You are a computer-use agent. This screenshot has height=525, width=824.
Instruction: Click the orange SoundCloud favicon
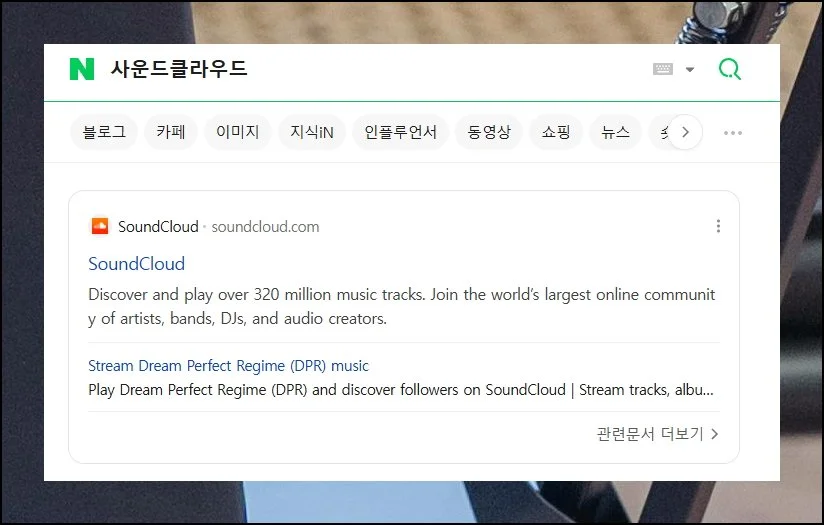coord(99,226)
